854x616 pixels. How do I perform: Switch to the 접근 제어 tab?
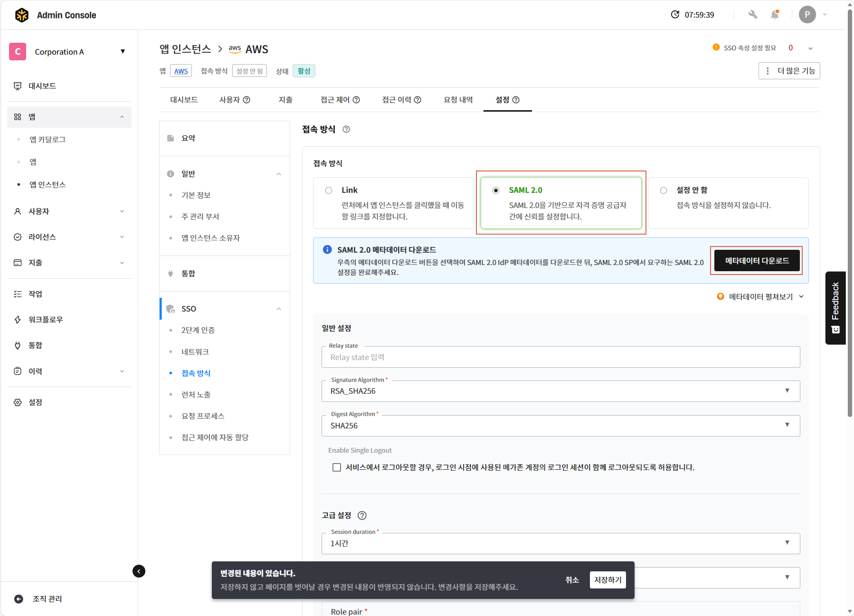[x=340, y=100]
